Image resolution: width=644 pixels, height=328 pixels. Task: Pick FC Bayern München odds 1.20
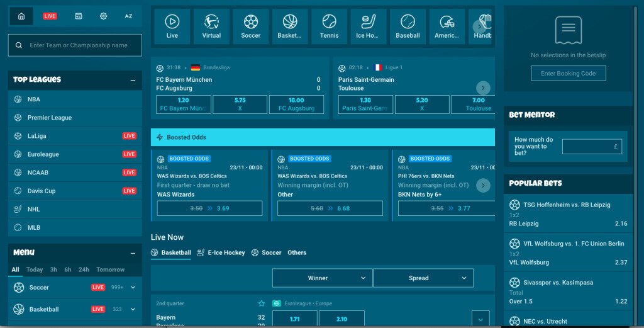pyautogui.click(x=183, y=104)
